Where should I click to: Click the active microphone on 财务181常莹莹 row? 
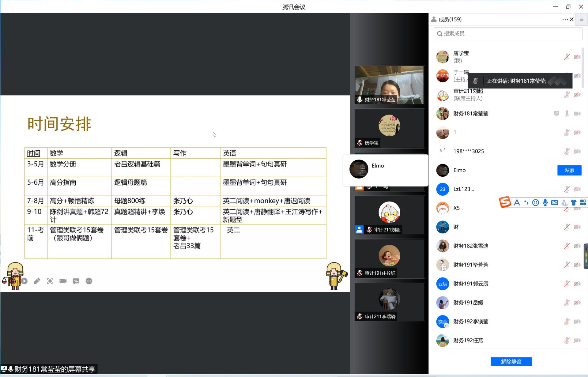coord(567,114)
